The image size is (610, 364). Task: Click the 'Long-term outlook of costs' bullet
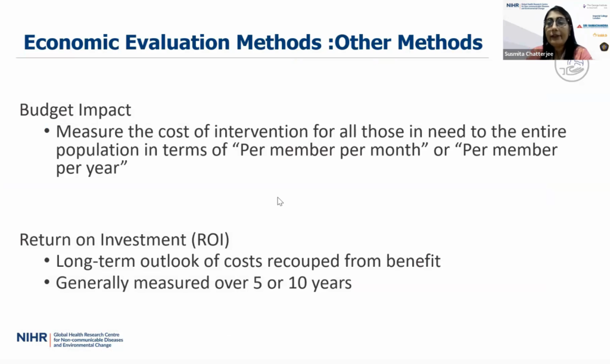(x=248, y=261)
